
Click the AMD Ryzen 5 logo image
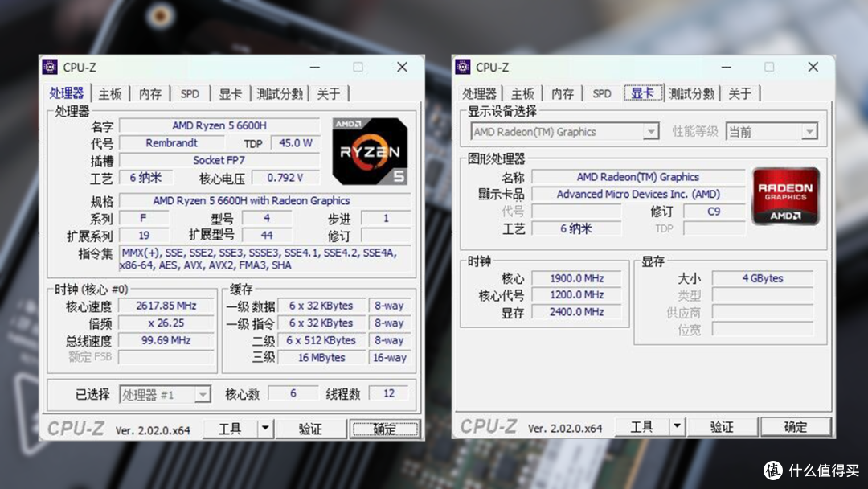370,150
